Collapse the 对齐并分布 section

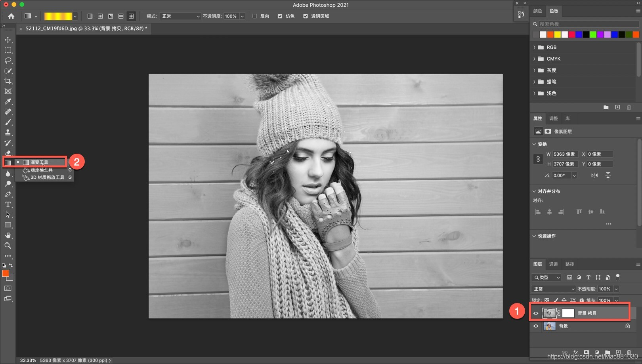point(534,191)
